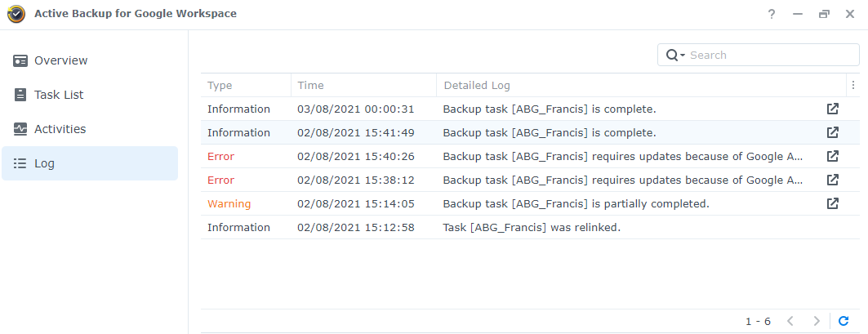Image resolution: width=868 pixels, height=334 pixels.
Task: Open details icon for 15:41:49 log entry
Action: point(832,133)
